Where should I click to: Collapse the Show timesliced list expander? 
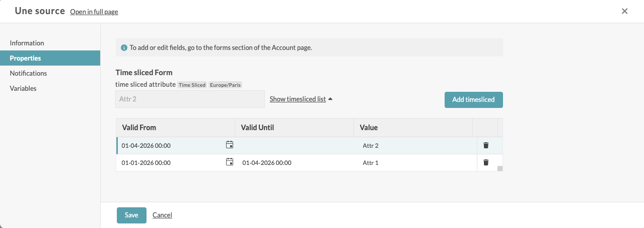click(301, 99)
